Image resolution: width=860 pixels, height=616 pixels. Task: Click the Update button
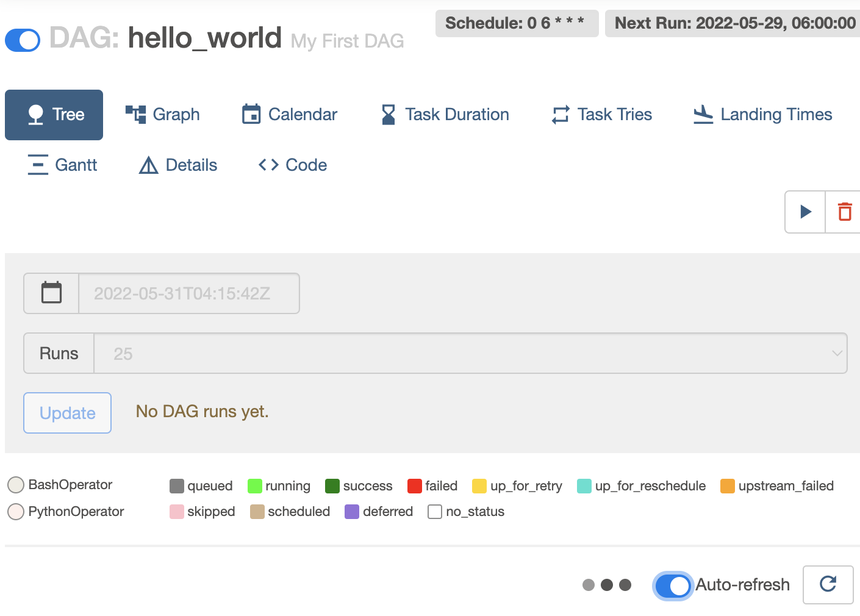click(67, 413)
